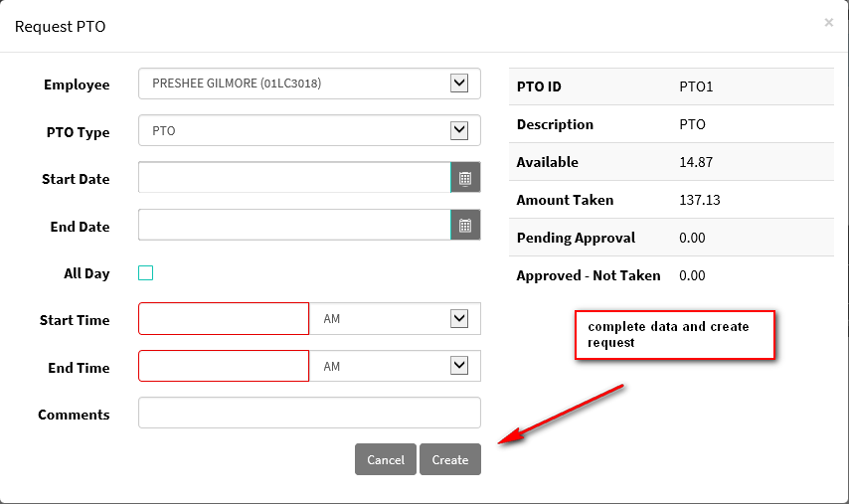Screen dimensions: 849x504
Task: Tick the All Day checkbox
Action: (x=146, y=272)
